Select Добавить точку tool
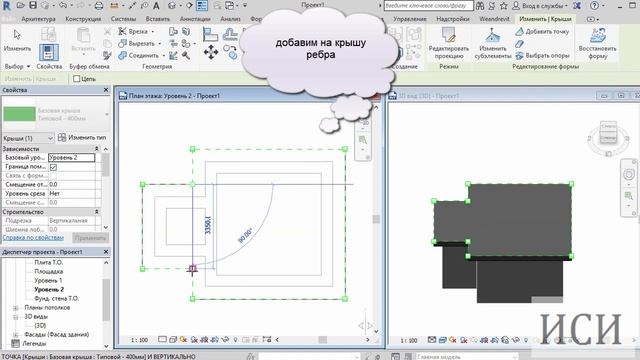 (x=542, y=31)
